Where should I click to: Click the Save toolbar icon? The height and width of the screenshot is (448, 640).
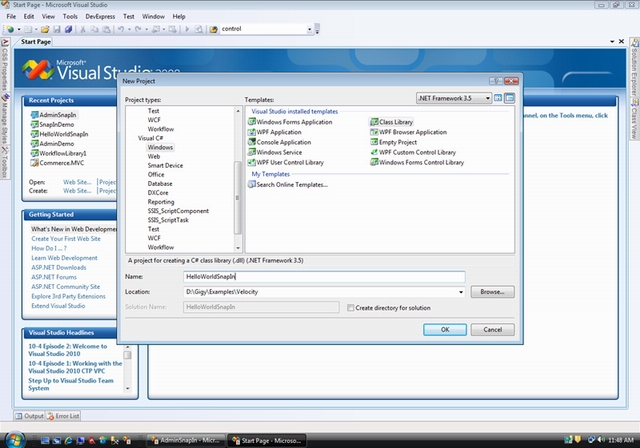[57, 29]
